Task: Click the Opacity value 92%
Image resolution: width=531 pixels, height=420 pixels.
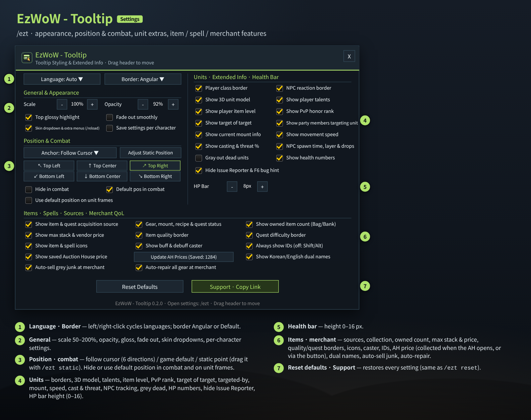Action: click(x=158, y=104)
